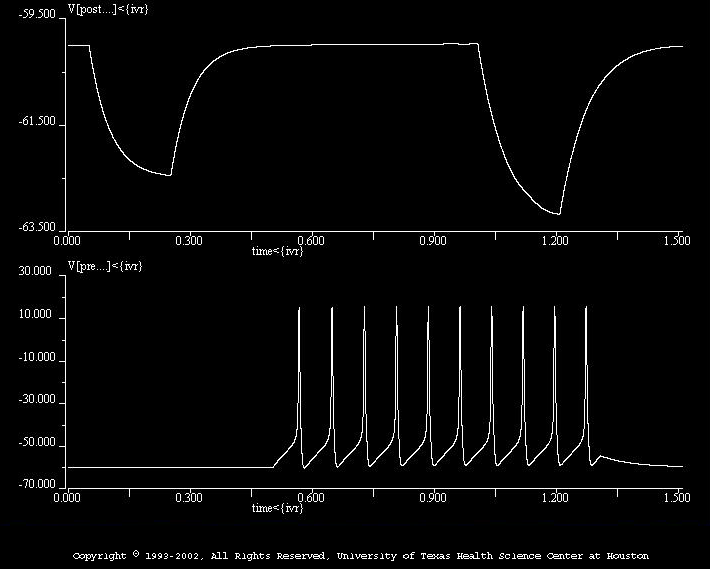This screenshot has height=569, width=710.
Task: Click the deepest trough of the postsynaptic trace
Action: [559, 214]
